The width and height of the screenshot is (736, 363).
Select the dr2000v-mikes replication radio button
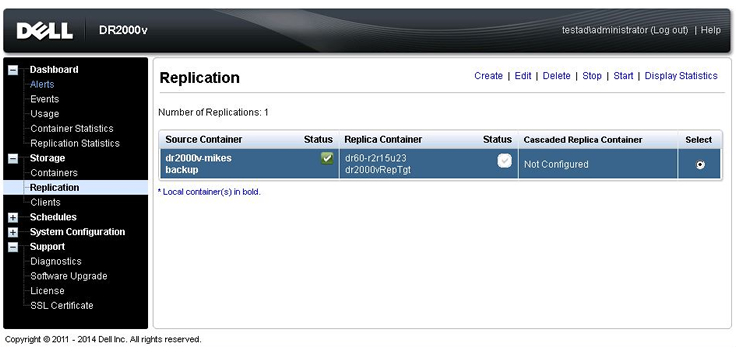pyautogui.click(x=700, y=165)
